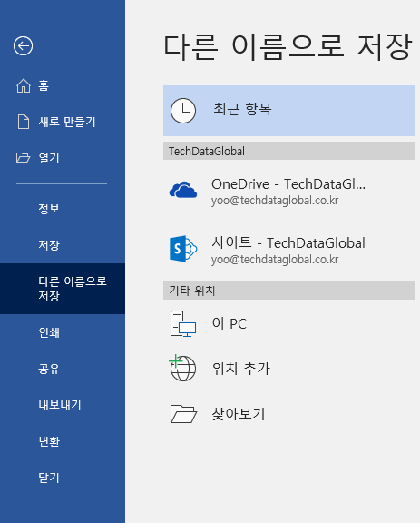Click the 다른 이름으로 저장 page title

click(288, 46)
